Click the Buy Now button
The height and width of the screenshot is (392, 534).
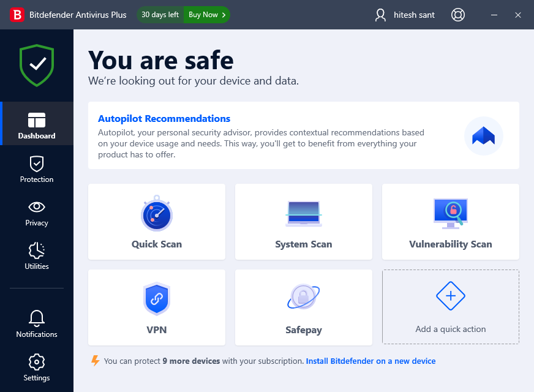tap(202, 14)
